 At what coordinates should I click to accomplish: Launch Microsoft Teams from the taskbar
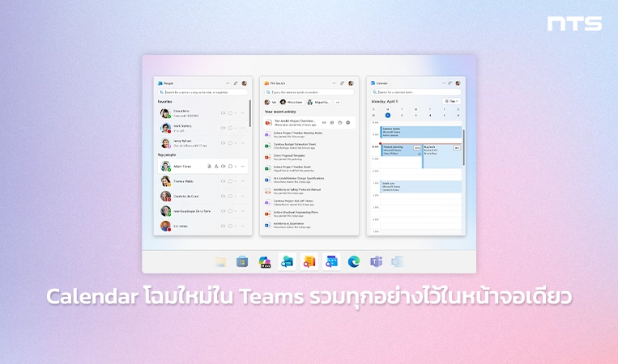[376, 262]
